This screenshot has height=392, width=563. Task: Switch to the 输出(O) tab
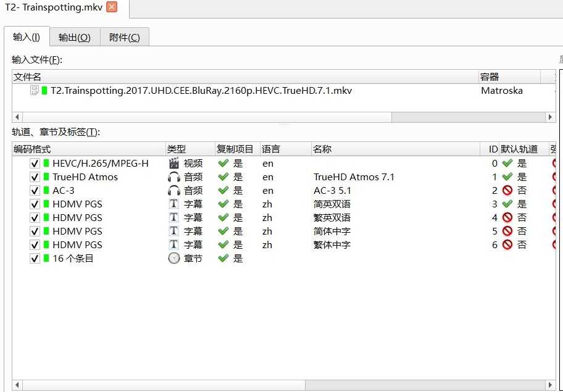click(x=74, y=37)
